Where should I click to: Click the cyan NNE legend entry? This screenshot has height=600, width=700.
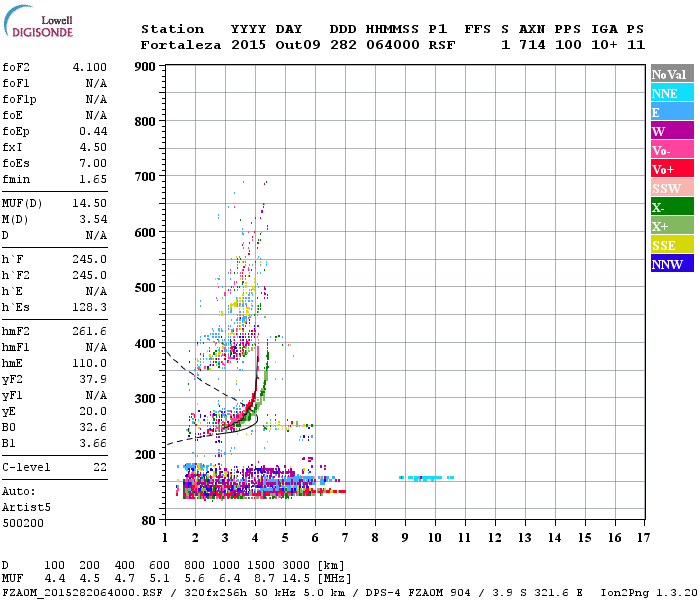[x=672, y=93]
